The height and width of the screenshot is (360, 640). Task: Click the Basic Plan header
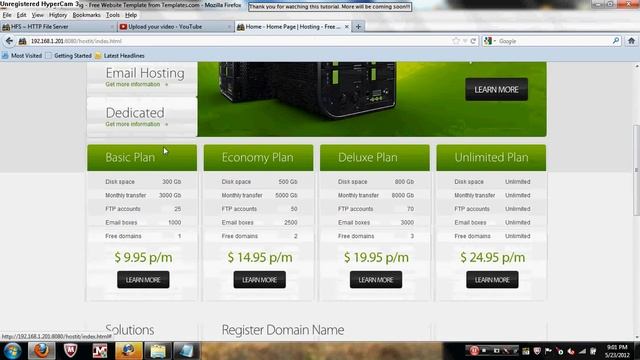[x=142, y=158]
